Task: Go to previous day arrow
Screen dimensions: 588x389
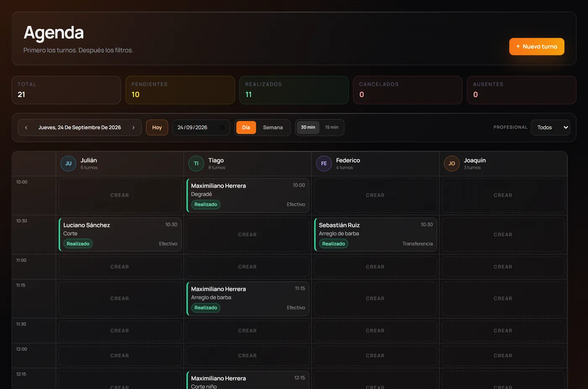Action: click(26, 127)
